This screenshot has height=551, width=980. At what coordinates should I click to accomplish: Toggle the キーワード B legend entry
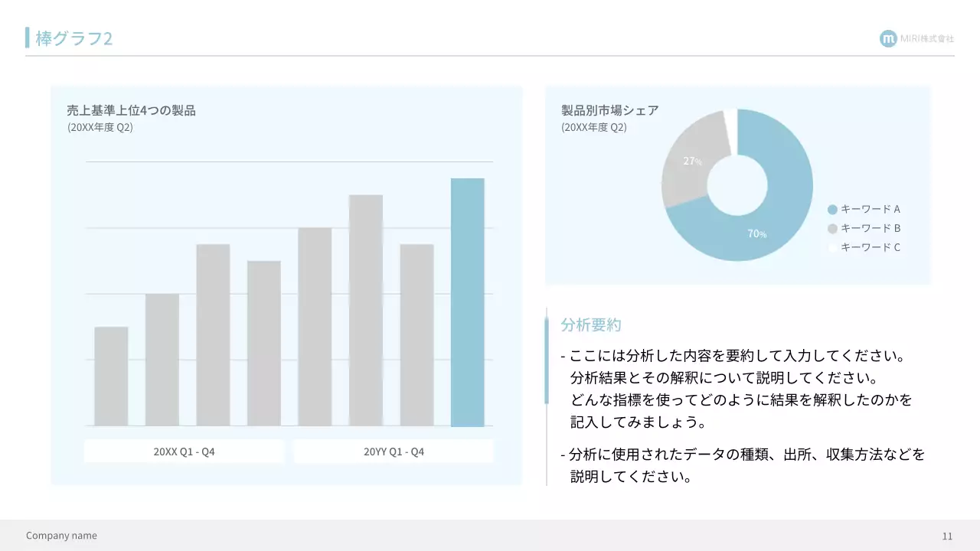pyautogui.click(x=871, y=228)
